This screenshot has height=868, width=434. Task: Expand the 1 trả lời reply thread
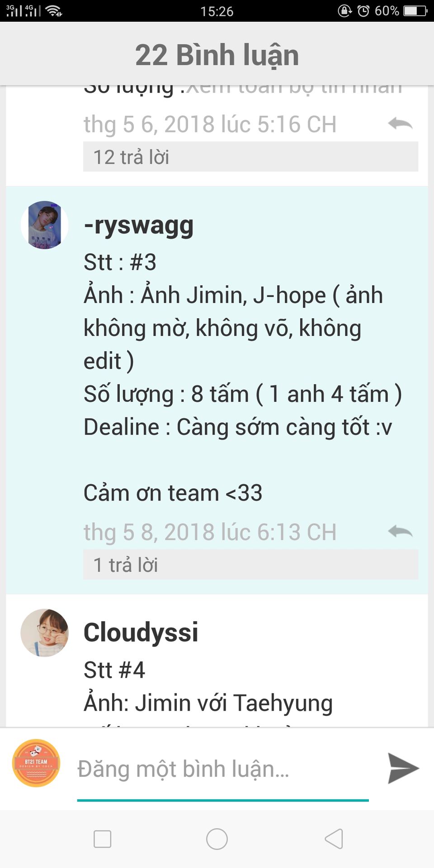click(x=250, y=565)
